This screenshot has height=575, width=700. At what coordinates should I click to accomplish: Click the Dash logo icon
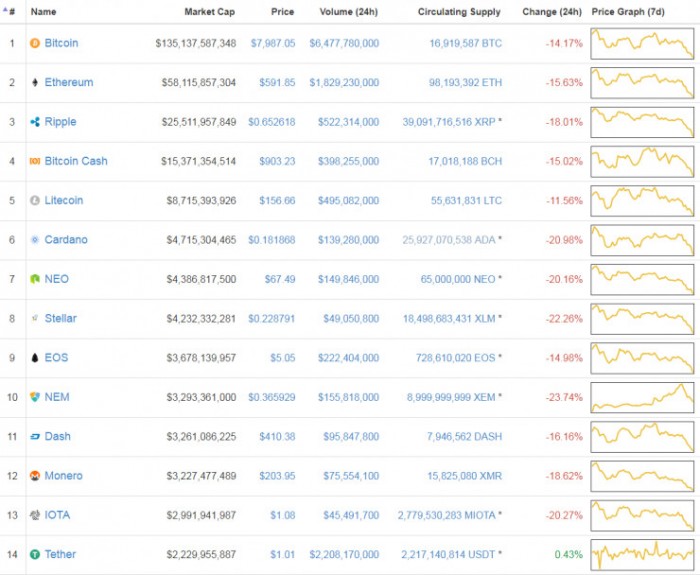[35, 436]
